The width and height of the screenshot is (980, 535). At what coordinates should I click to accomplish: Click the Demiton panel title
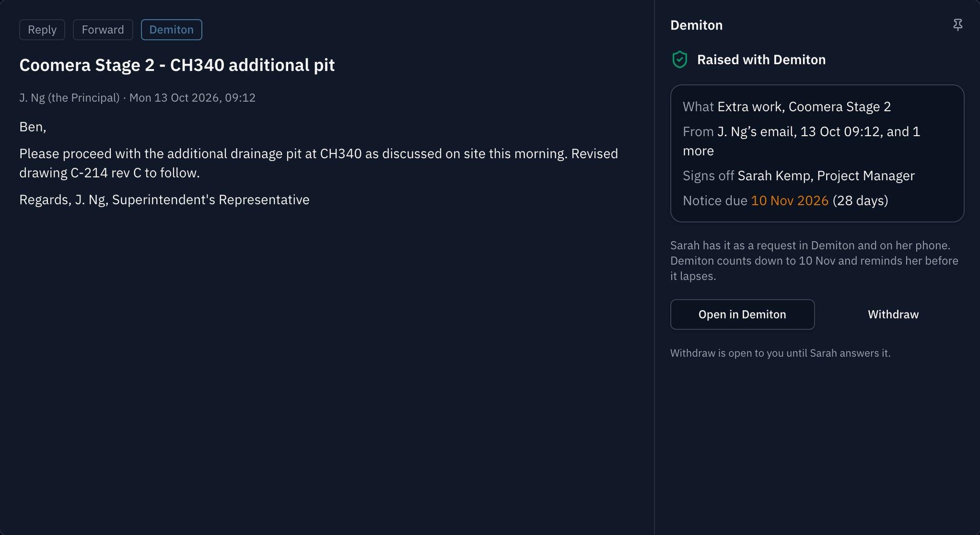(x=696, y=25)
